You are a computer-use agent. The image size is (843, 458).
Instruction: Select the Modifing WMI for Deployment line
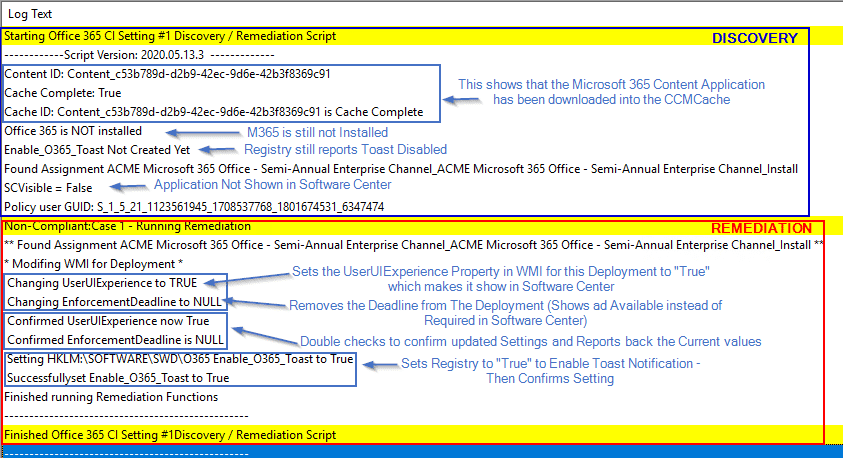(x=87, y=264)
